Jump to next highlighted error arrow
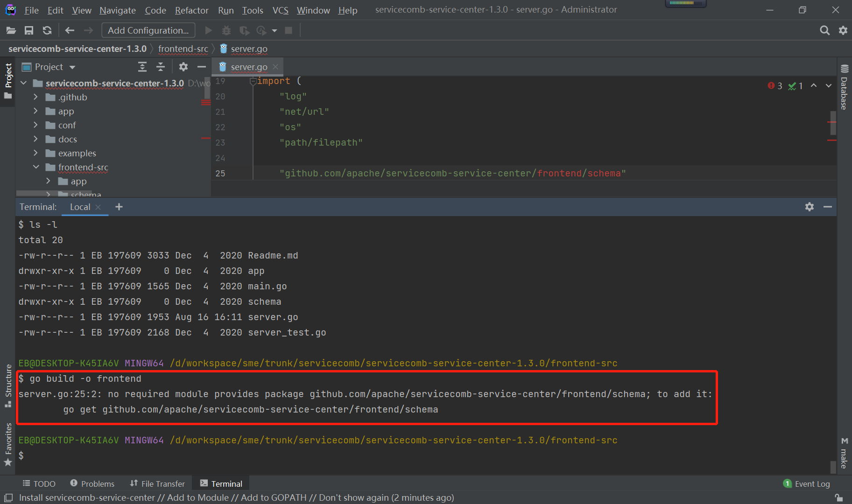This screenshot has width=852, height=504. coord(829,85)
